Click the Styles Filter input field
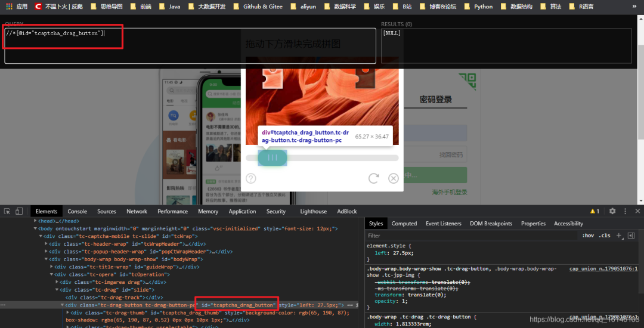The image size is (644, 328). coord(472,235)
